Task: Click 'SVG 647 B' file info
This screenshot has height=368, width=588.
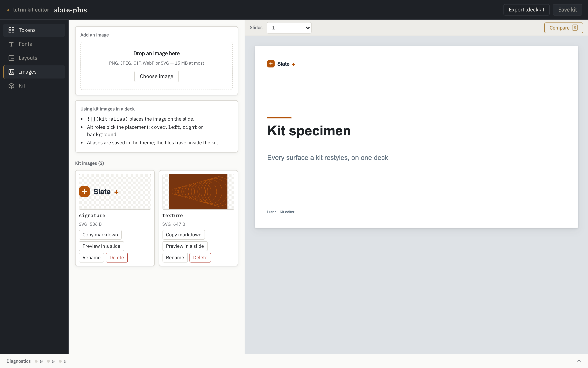Action: click(x=174, y=224)
